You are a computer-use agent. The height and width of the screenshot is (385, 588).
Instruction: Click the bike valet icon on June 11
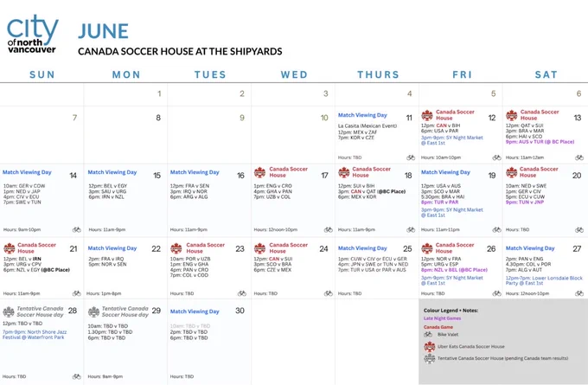click(411, 157)
